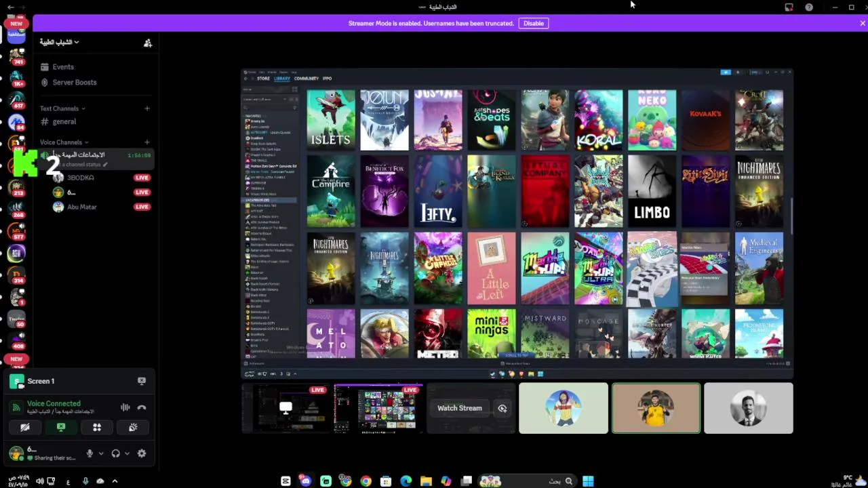
Task: Select ISLETS game cover in stream
Action: [331, 120]
